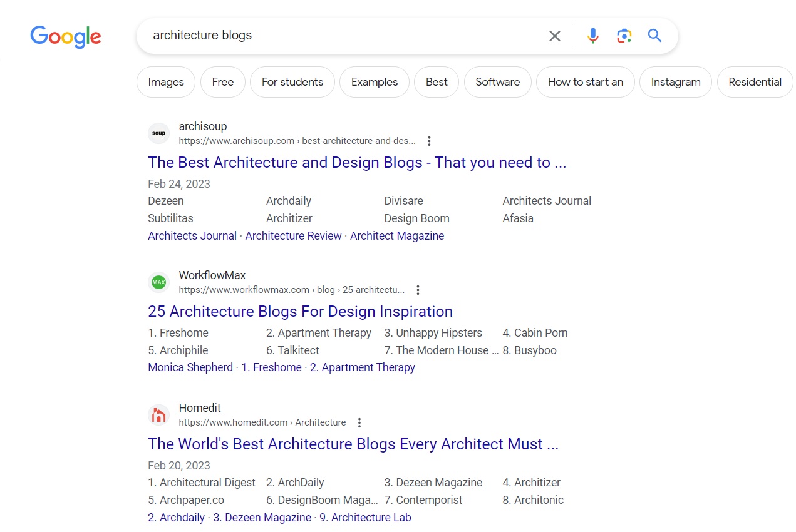Follow the blue 3. Dezeen Magazine sitelink
Screen dimensions: 796x532
[x=262, y=518]
